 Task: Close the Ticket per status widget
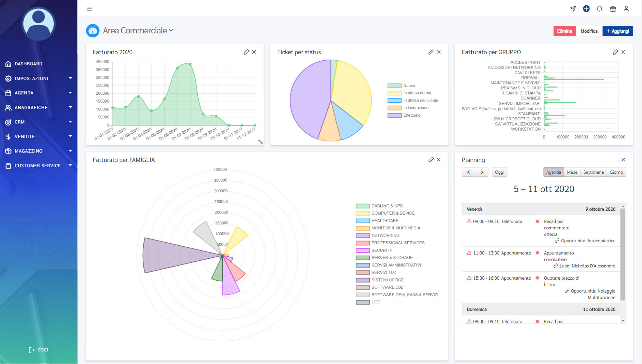(x=439, y=52)
